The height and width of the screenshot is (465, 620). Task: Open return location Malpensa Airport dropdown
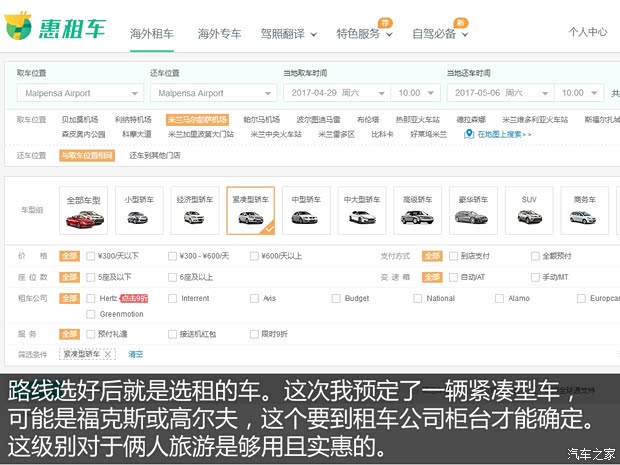214,93
